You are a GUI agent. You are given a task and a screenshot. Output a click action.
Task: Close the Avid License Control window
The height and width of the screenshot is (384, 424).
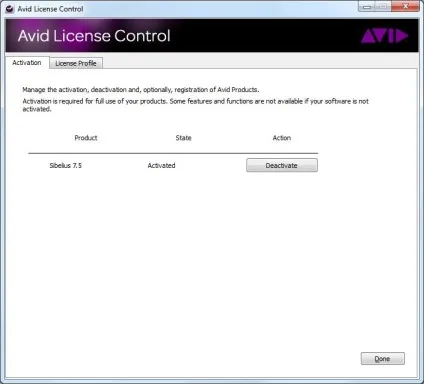(405, 6)
